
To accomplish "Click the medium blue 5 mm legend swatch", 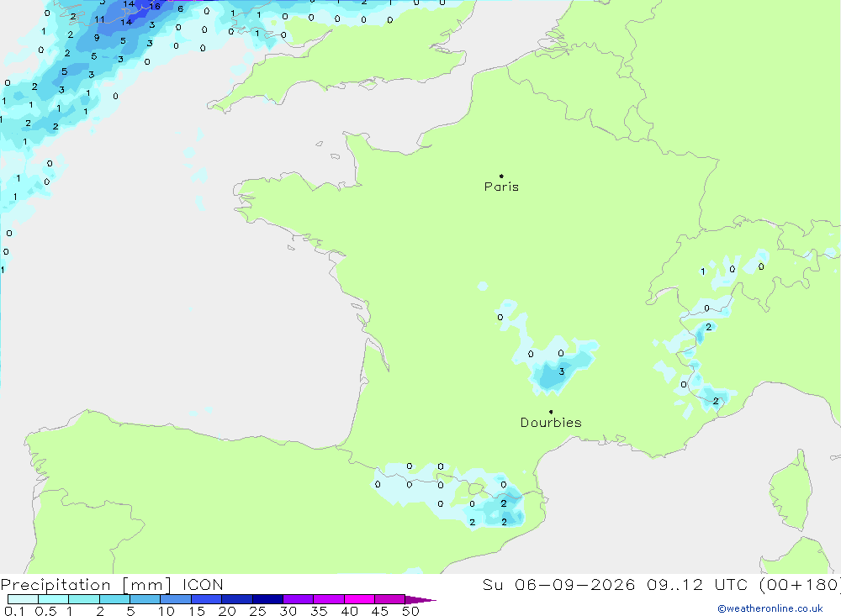I will pyautogui.click(x=145, y=599).
